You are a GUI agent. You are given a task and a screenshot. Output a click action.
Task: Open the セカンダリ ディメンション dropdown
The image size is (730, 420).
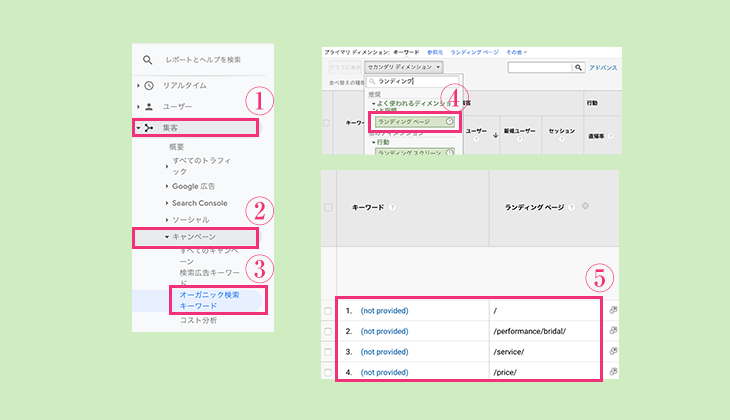pos(404,67)
